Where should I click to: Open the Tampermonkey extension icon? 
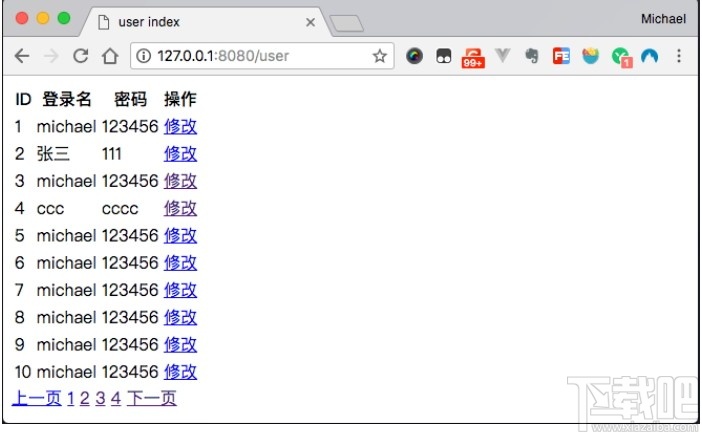tap(443, 56)
